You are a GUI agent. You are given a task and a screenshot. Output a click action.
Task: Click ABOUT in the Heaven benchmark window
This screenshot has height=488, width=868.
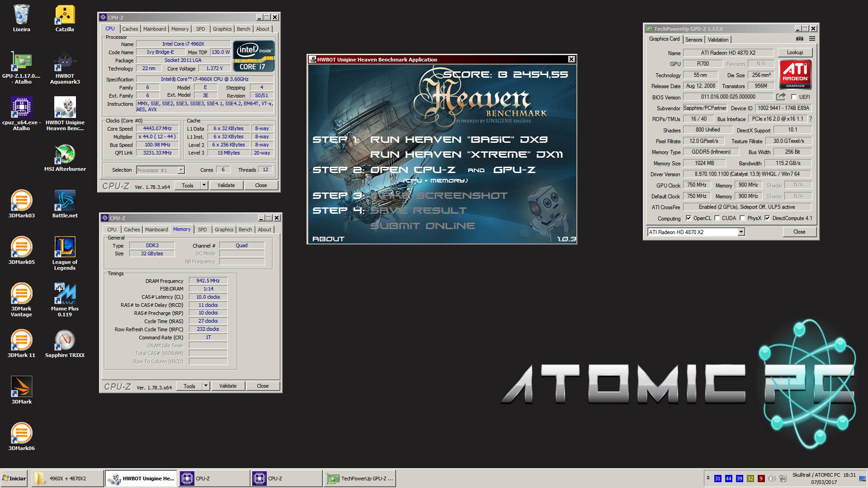pyautogui.click(x=328, y=239)
